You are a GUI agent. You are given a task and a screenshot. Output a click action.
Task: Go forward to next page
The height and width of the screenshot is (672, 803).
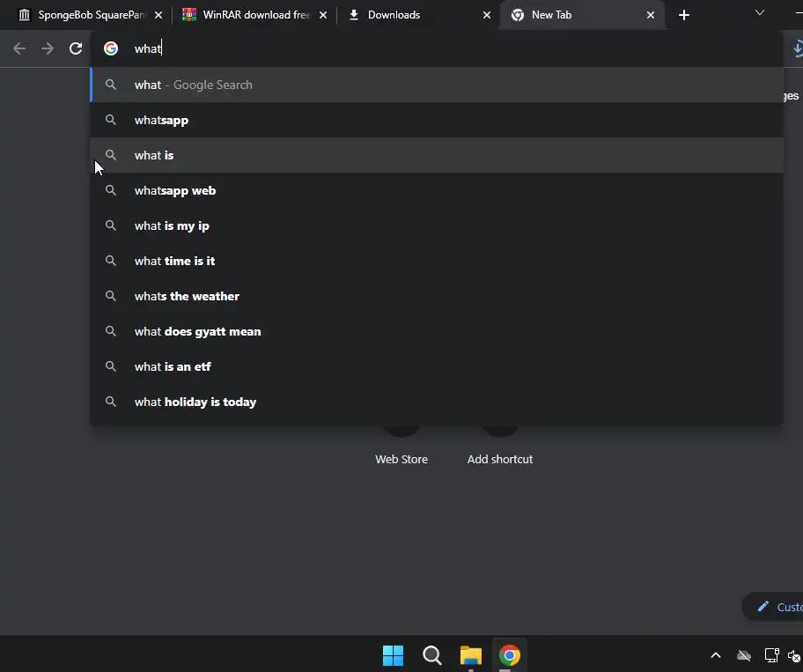[x=48, y=48]
